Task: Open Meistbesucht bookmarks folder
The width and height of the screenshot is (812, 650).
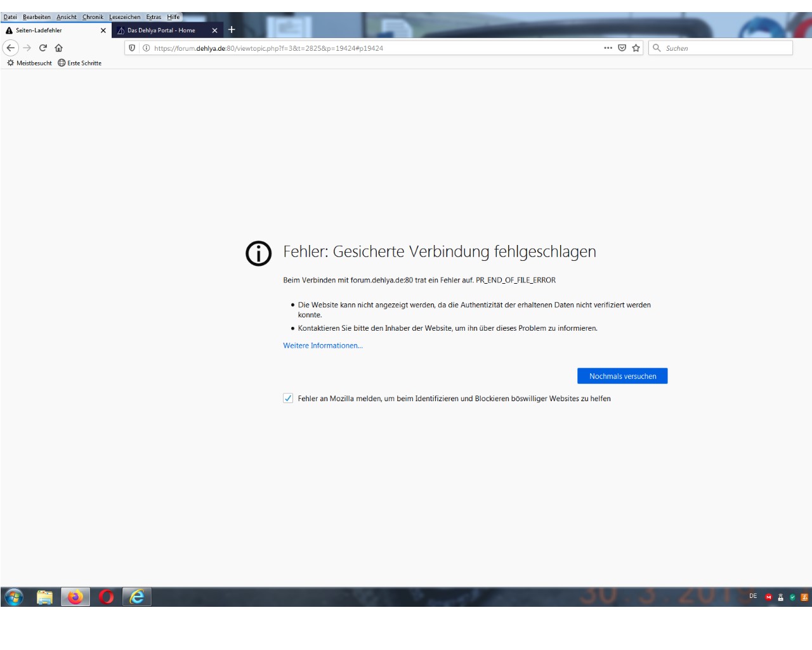Action: tap(30, 63)
